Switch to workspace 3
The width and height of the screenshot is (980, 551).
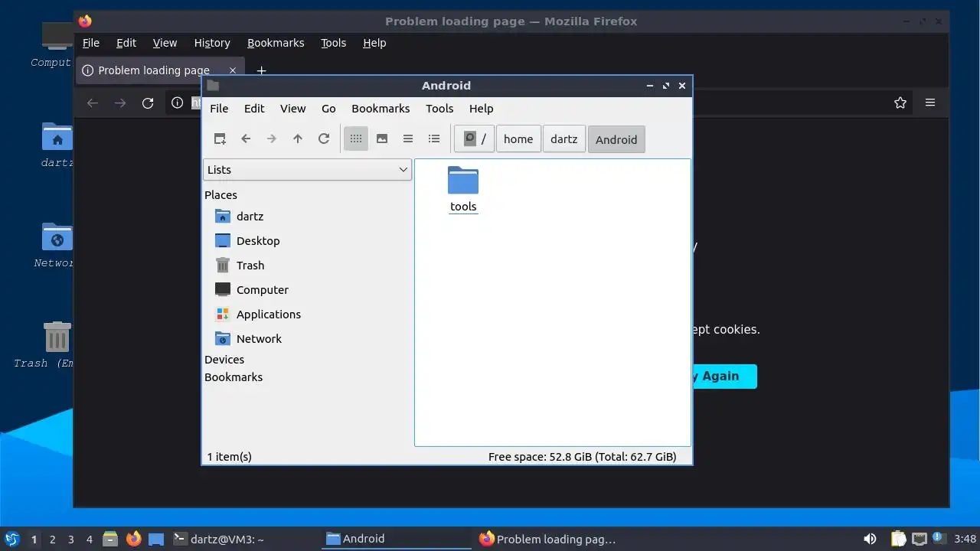pyautogui.click(x=70, y=540)
